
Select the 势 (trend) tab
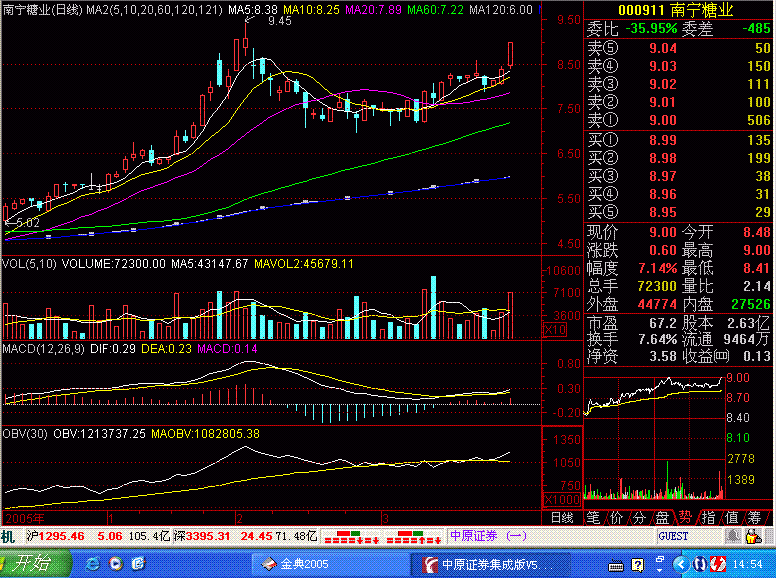tap(685, 517)
